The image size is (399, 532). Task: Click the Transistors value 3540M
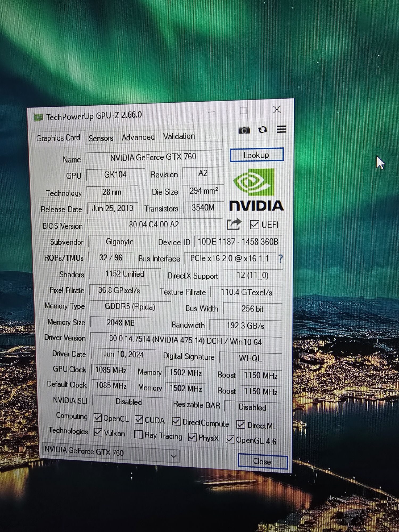tap(203, 208)
